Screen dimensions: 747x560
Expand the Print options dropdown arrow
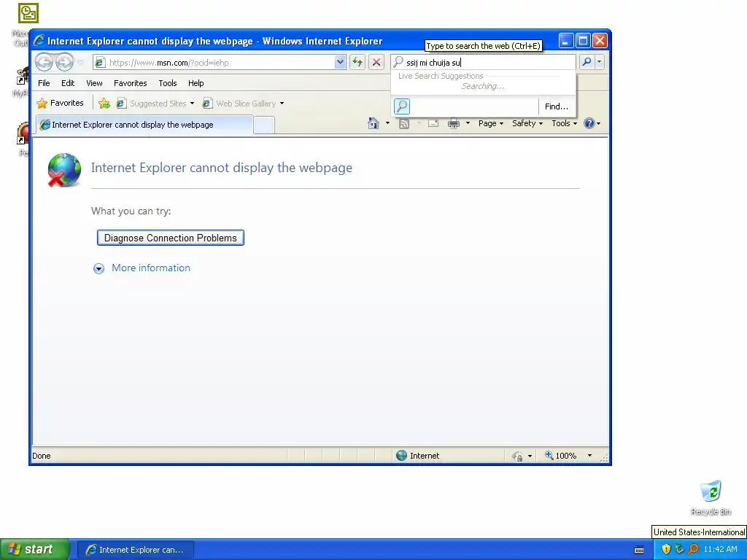click(468, 123)
